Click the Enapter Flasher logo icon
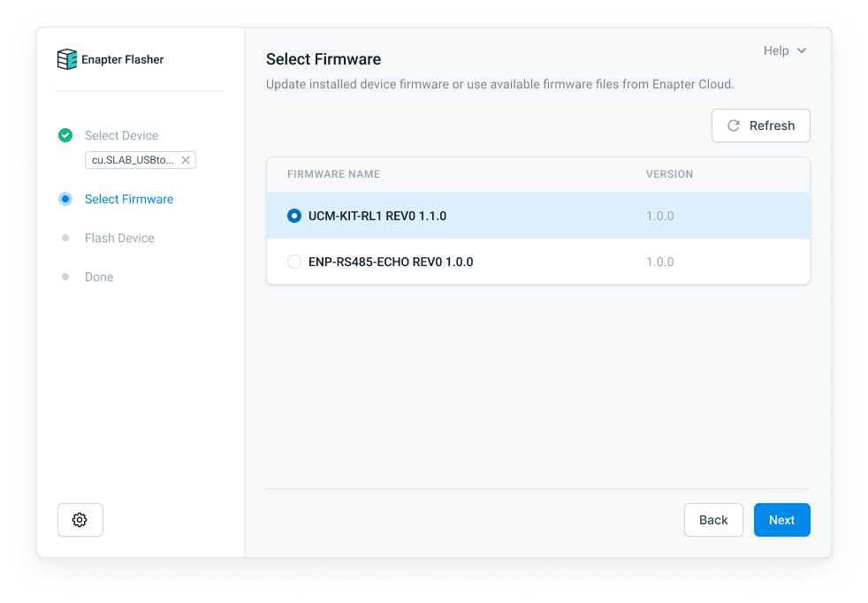The width and height of the screenshot is (868, 603). click(67, 59)
